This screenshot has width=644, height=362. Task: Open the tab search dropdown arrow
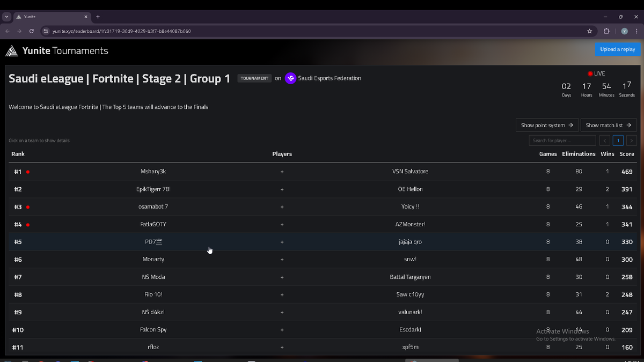pyautogui.click(x=6, y=17)
